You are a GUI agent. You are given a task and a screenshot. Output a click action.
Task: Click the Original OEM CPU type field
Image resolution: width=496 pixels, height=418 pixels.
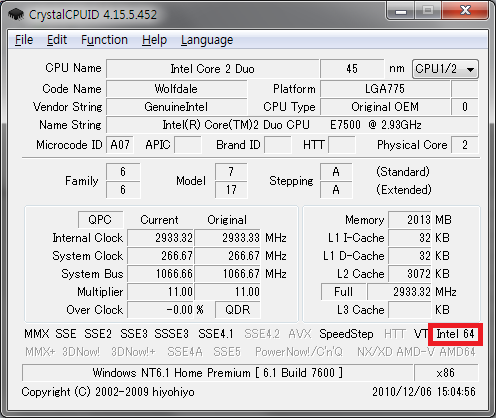[385, 107]
